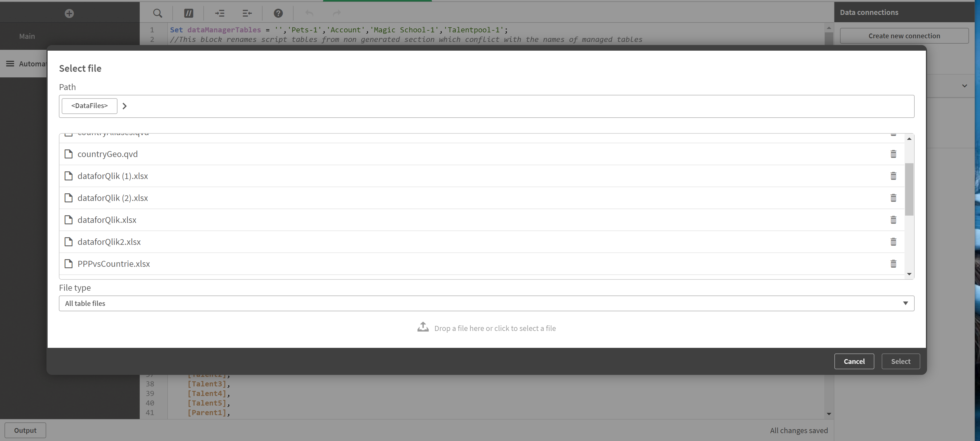Viewport: 980px width, 441px height.
Task: Pick the dataforQlik2.xlsx entry
Action: click(x=109, y=242)
